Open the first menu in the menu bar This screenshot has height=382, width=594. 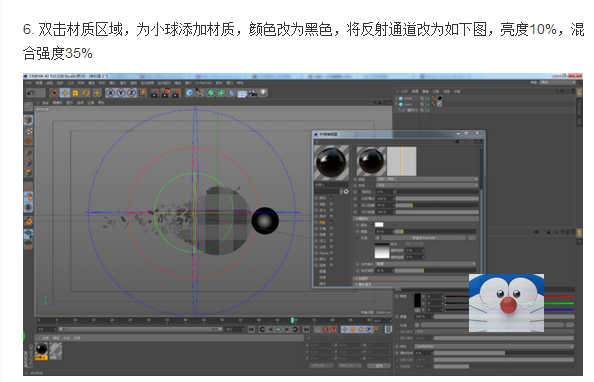[x=28, y=83]
